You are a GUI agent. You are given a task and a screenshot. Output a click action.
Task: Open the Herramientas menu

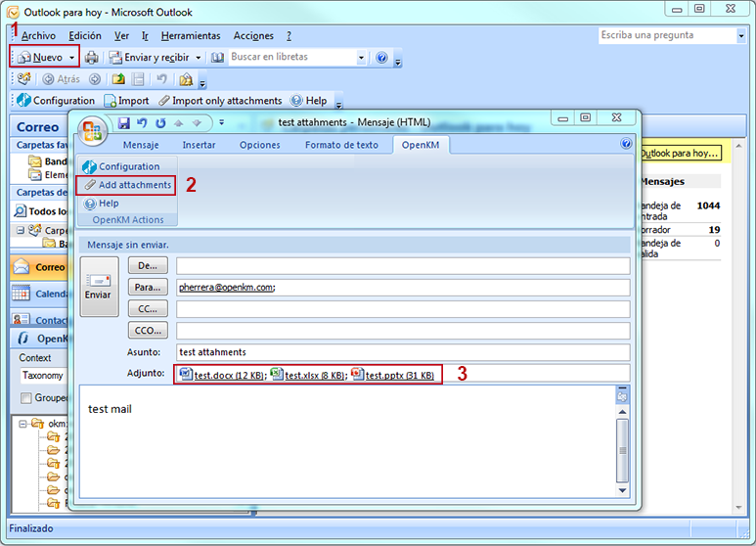[191, 35]
